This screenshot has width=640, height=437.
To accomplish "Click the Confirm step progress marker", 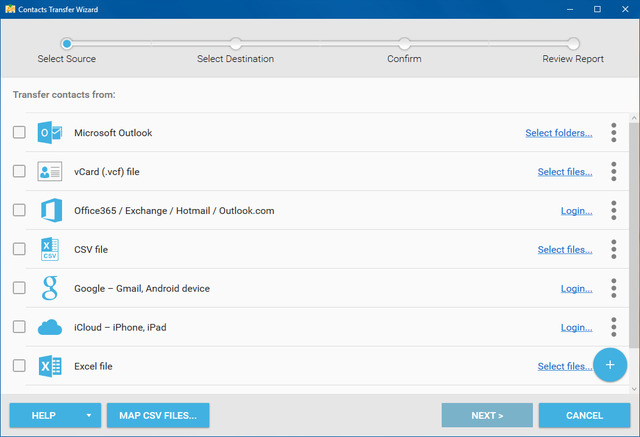I will click(404, 44).
